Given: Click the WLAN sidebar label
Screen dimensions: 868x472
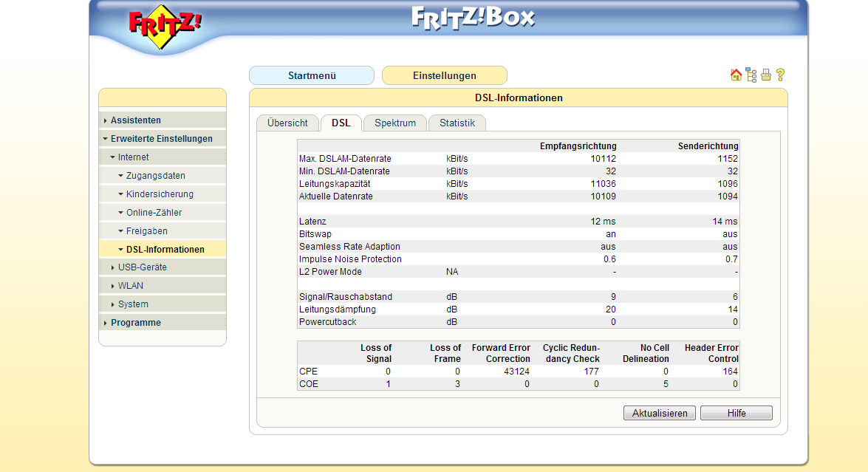Looking at the screenshot, I should (x=131, y=286).
